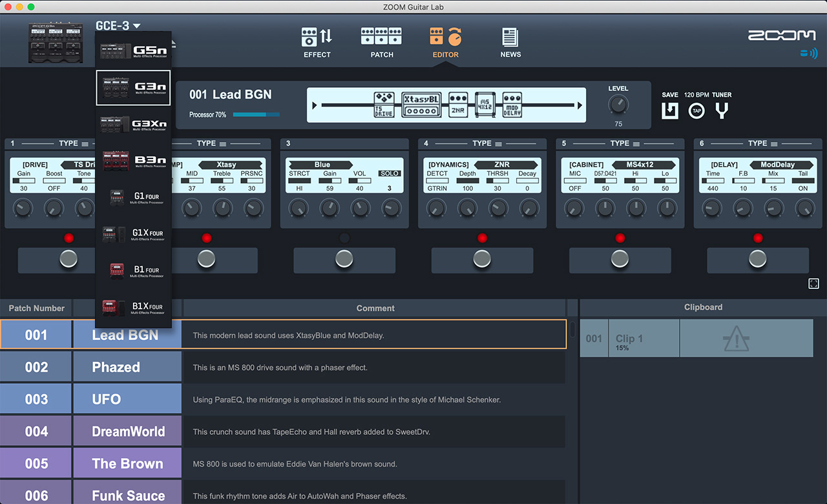Tap the TAP tempo button
Screen dimensions: 827x504
click(696, 110)
